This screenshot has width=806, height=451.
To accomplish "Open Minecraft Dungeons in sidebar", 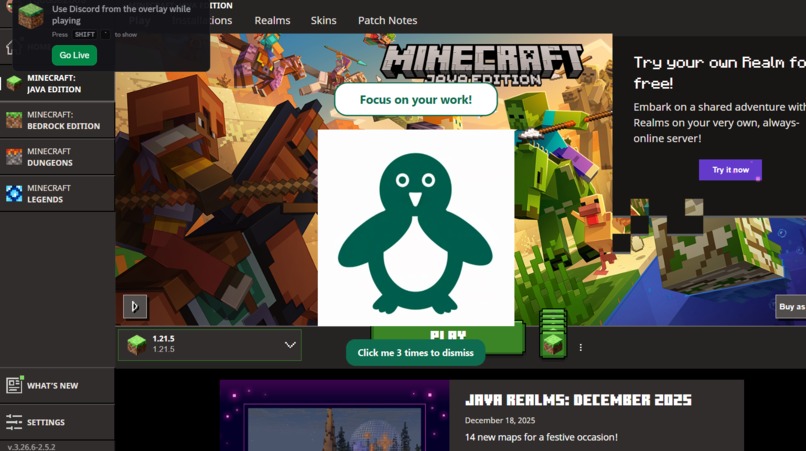I will coord(57,157).
